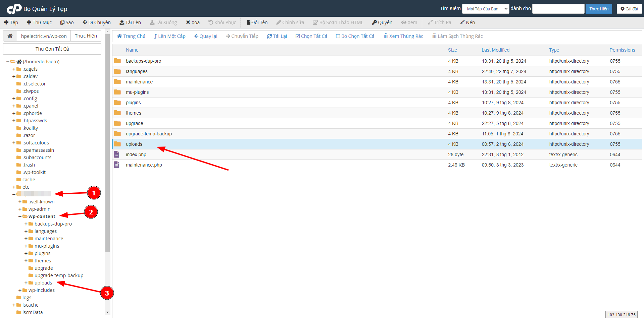Select logs folder in tree
This screenshot has height=318, width=644.
(x=27, y=298)
